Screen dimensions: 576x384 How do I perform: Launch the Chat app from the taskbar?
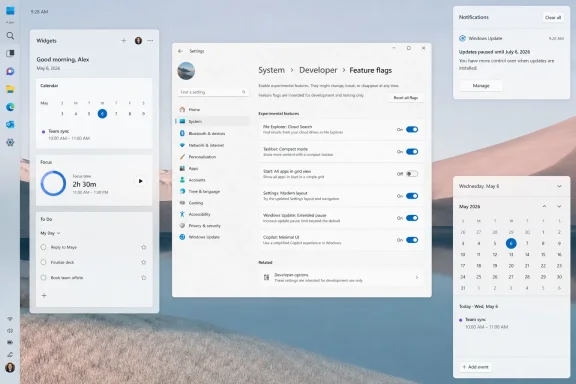click(x=10, y=71)
